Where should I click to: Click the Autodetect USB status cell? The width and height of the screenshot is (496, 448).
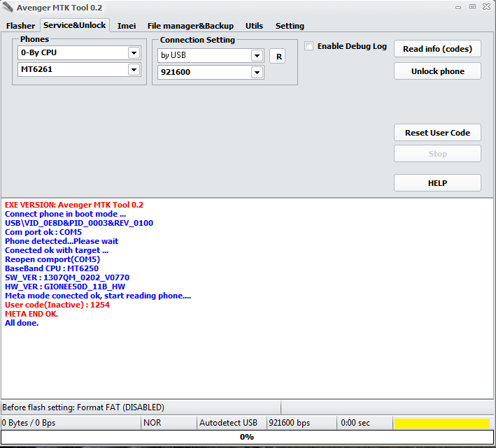coord(232,423)
